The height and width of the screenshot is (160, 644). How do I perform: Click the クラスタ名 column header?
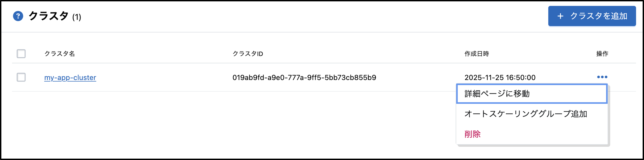point(60,54)
